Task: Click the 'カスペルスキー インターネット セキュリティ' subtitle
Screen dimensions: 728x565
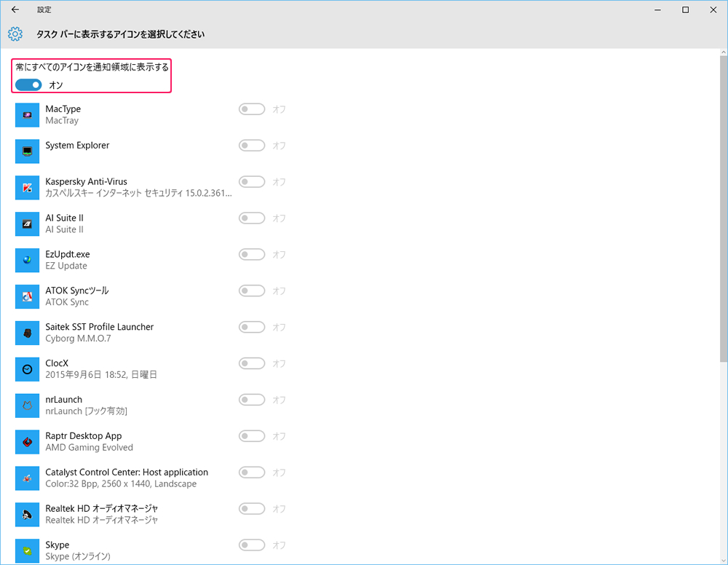Action: tap(138, 193)
